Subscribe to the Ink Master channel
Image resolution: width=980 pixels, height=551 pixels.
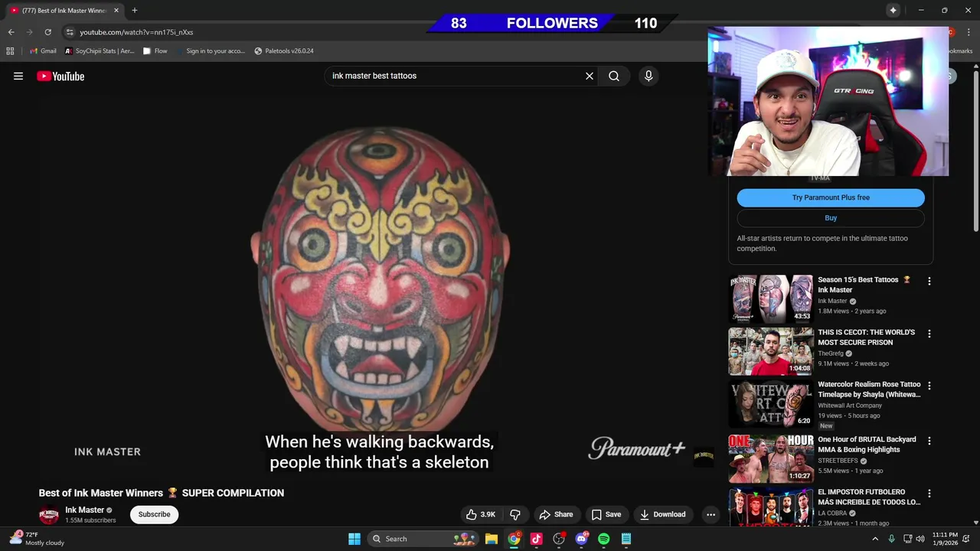click(x=155, y=514)
